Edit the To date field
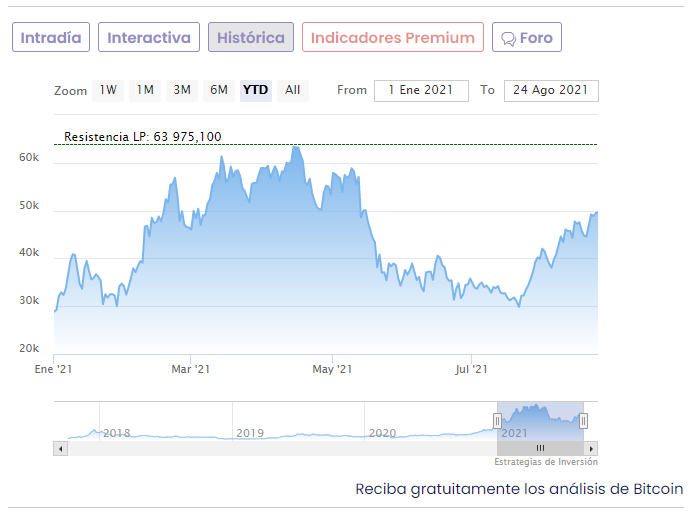691x517 pixels. pos(550,90)
